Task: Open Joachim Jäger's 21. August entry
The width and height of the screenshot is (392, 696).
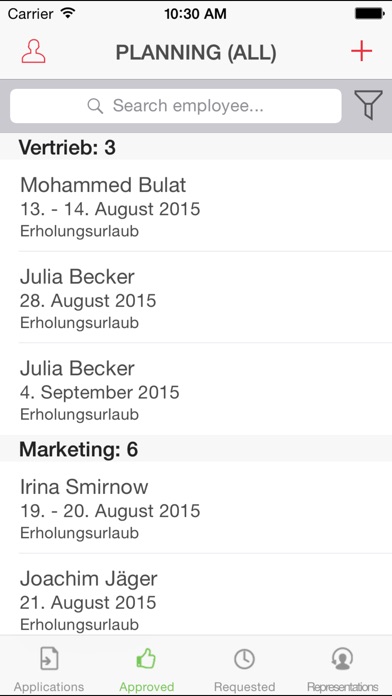Action: 196,595
